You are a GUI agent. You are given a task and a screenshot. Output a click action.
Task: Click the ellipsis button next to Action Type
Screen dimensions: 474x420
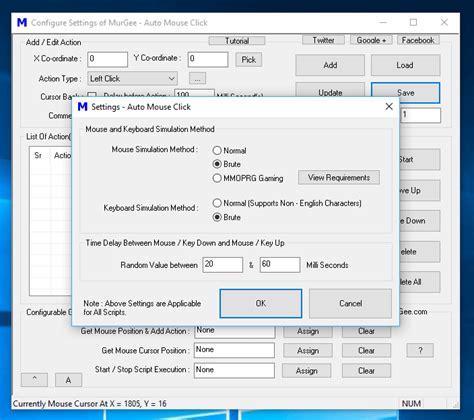pyautogui.click(x=197, y=79)
